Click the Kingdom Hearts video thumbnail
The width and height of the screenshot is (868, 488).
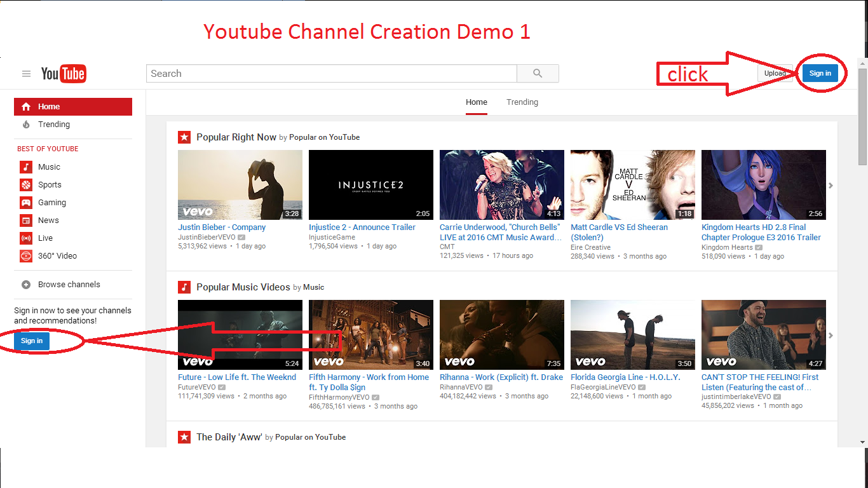[x=764, y=185]
